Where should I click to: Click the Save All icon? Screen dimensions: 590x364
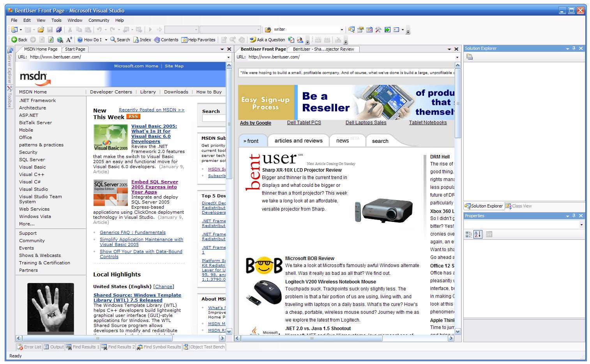coord(59,30)
